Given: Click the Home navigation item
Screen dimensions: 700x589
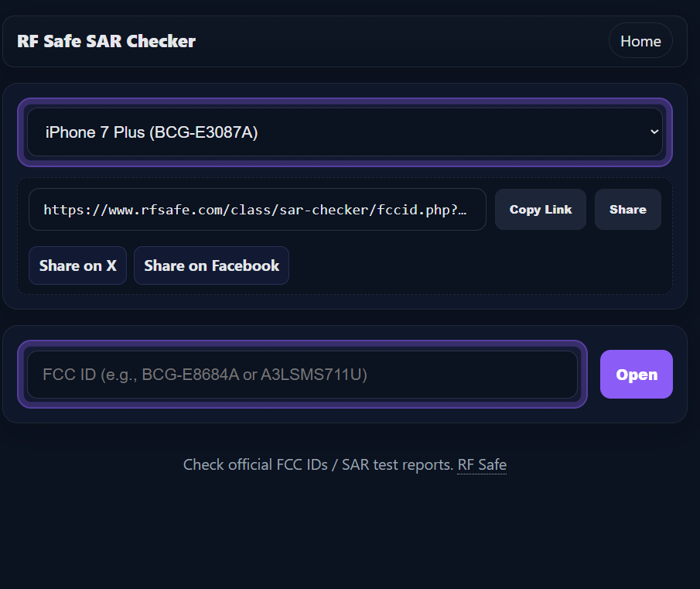Looking at the screenshot, I should click(640, 40).
